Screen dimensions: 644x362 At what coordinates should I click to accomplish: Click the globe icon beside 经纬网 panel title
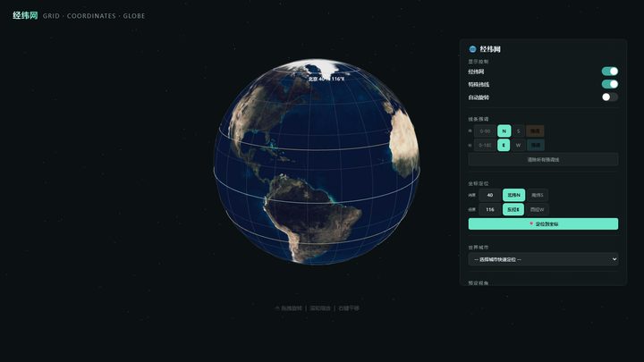[x=472, y=49]
